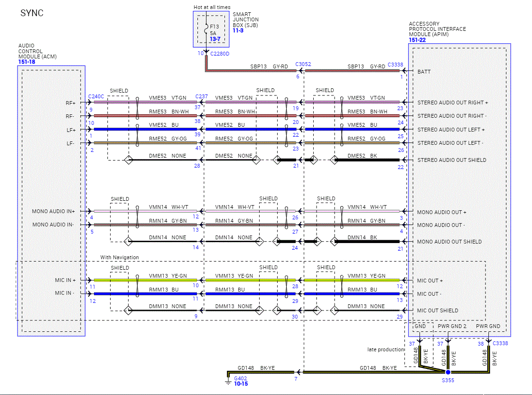532x395 pixels.
Task: Select the C2280D connector label
Action: click(220, 54)
